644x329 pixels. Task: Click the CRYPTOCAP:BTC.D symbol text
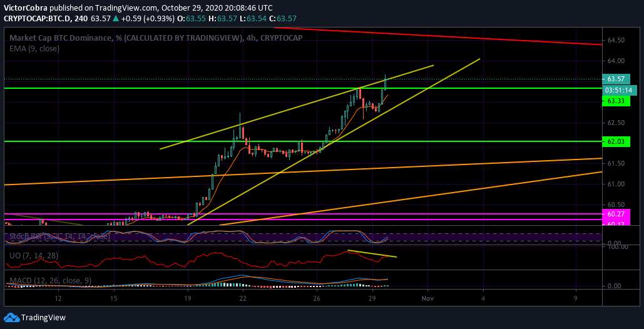point(39,19)
